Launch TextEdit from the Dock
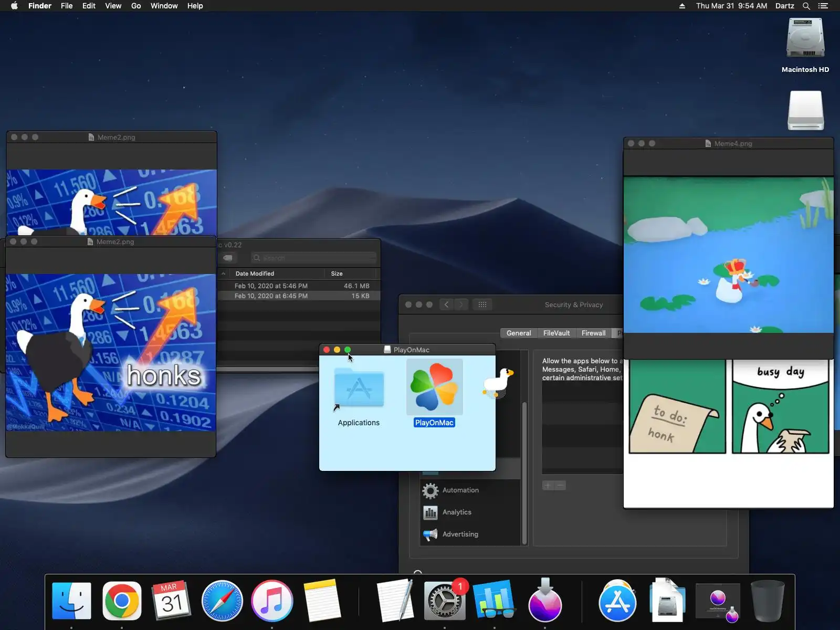The image size is (840, 630). tap(395, 601)
